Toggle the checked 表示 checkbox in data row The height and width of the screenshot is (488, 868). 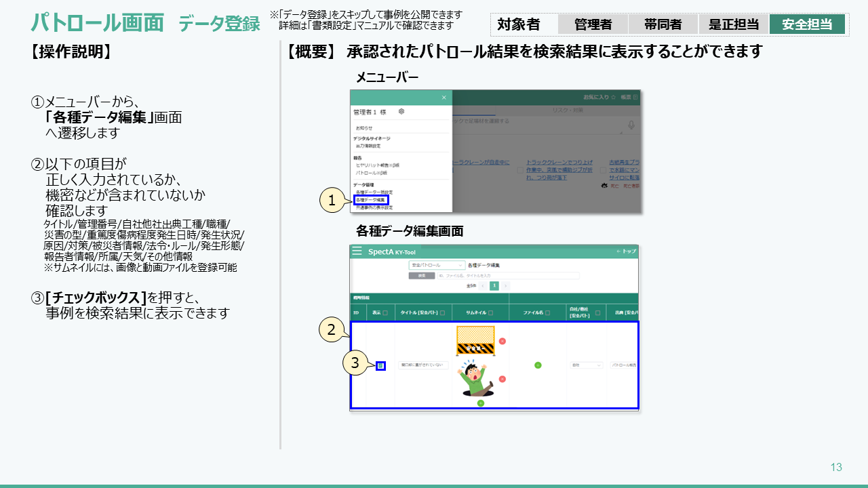pos(380,365)
